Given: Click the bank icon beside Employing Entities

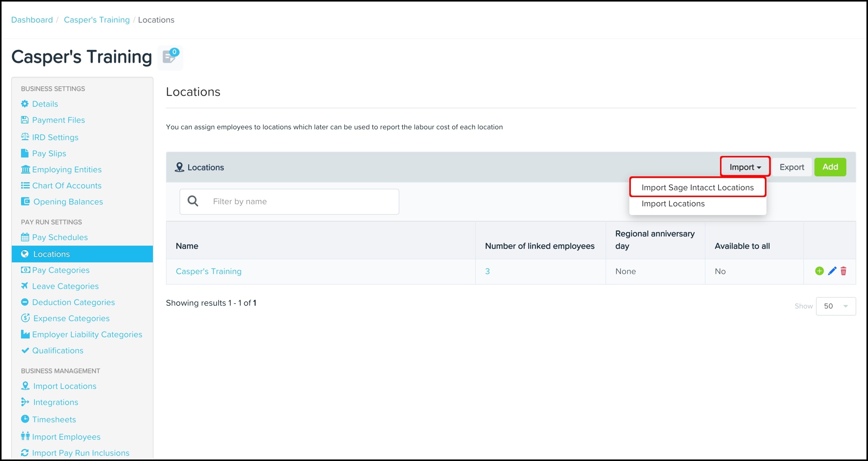Looking at the screenshot, I should point(25,169).
